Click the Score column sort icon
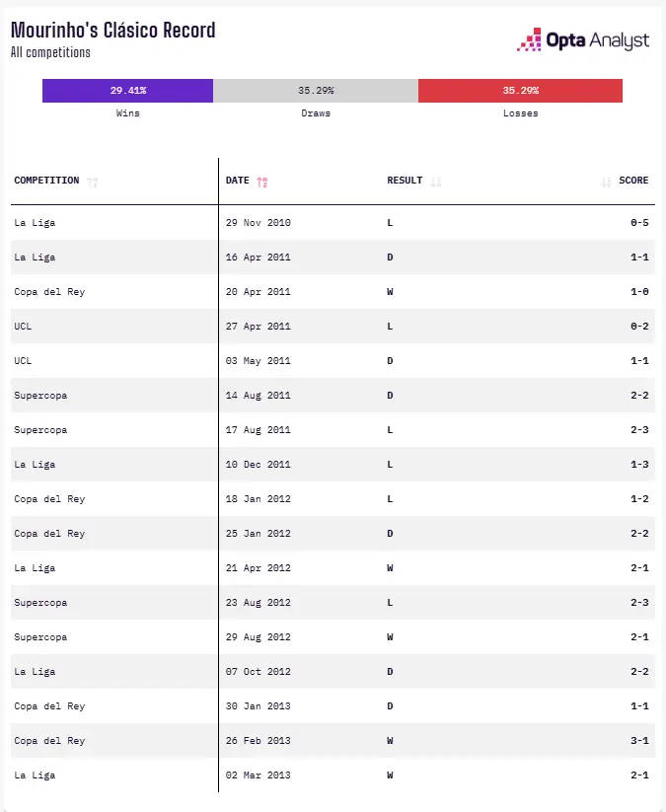 click(606, 182)
